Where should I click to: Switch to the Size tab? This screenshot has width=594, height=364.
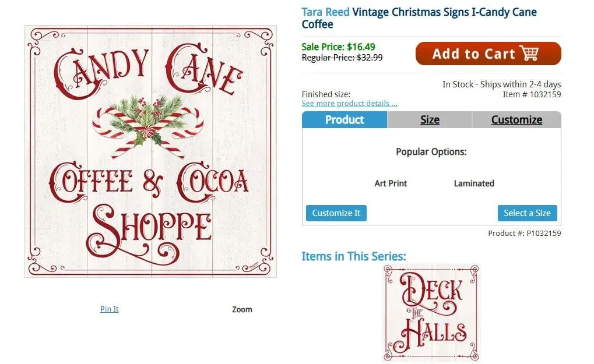[x=430, y=120]
